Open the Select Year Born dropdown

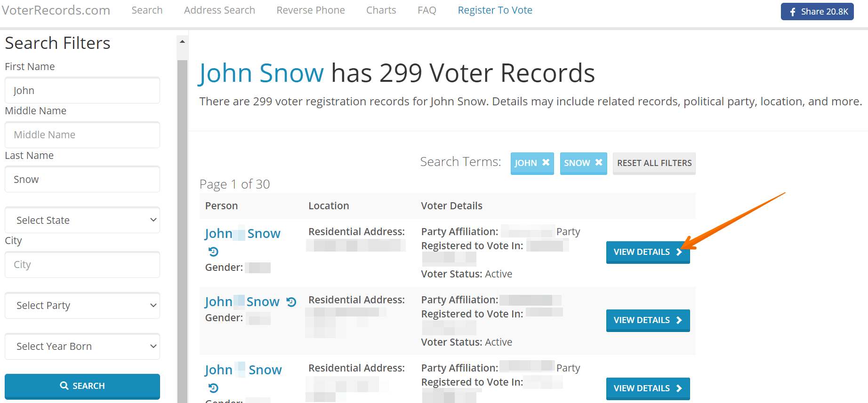tap(82, 346)
